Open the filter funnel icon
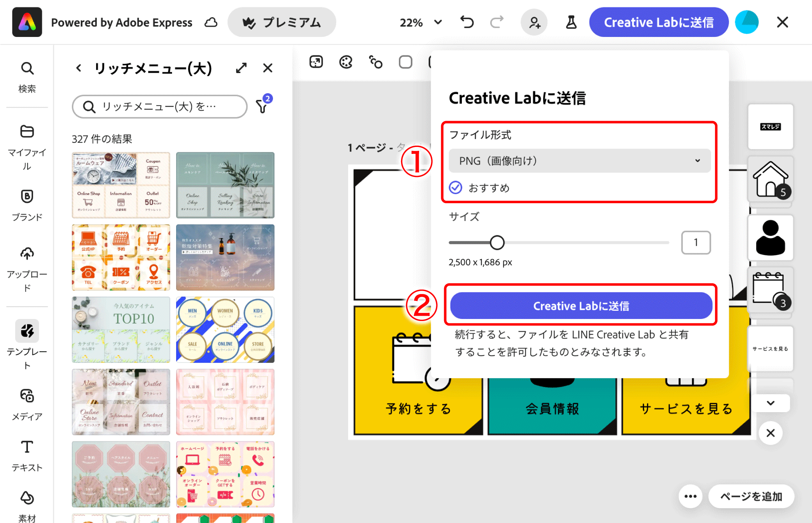Viewport: 812px width, 523px height. coord(262,106)
